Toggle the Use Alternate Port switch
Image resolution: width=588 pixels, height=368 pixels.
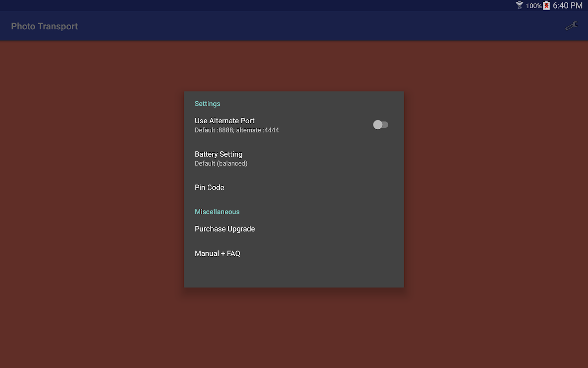[x=381, y=125]
